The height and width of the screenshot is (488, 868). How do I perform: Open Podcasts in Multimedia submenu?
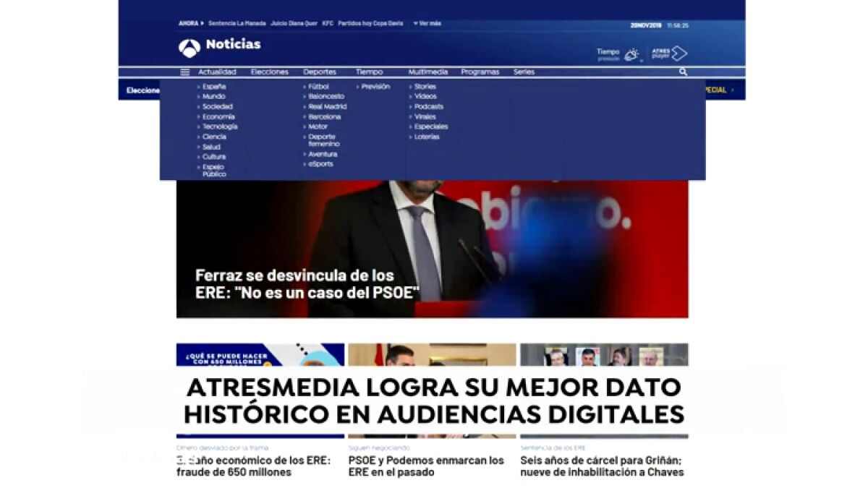(428, 106)
